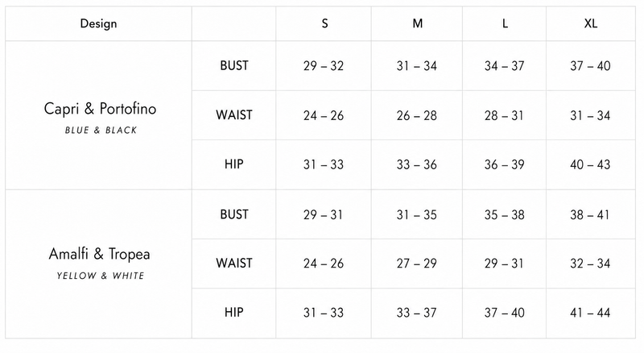Click Capri waist L cell 28 – 31
The image size is (644, 353).
pos(504,115)
